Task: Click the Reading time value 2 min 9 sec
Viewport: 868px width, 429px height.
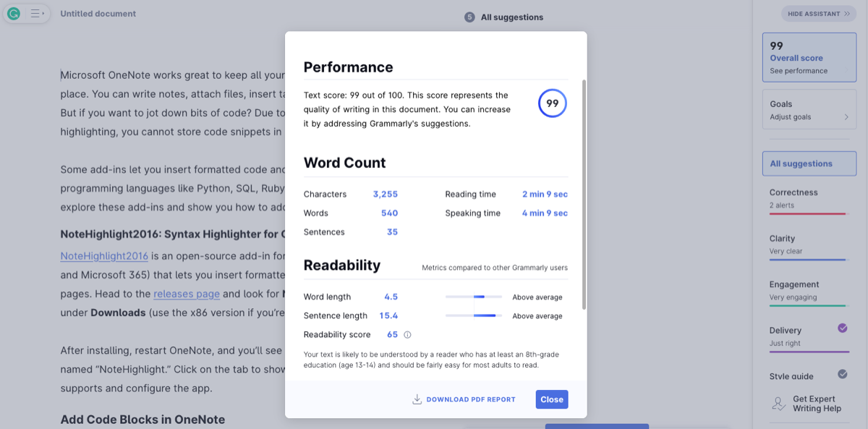Action: coord(545,194)
